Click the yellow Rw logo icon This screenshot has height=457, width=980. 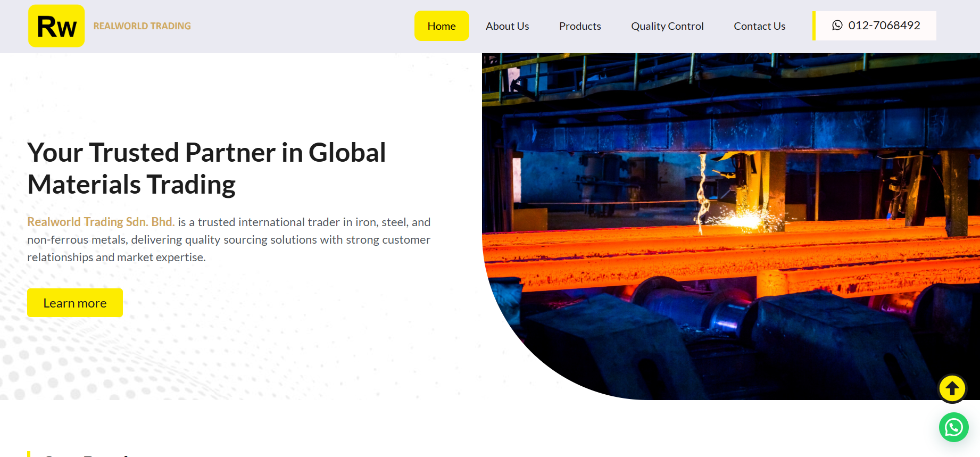pyautogui.click(x=56, y=26)
